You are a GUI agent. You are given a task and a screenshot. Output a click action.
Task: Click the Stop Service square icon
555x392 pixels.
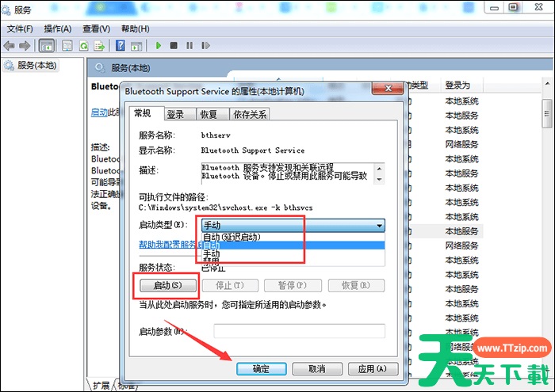coord(174,46)
